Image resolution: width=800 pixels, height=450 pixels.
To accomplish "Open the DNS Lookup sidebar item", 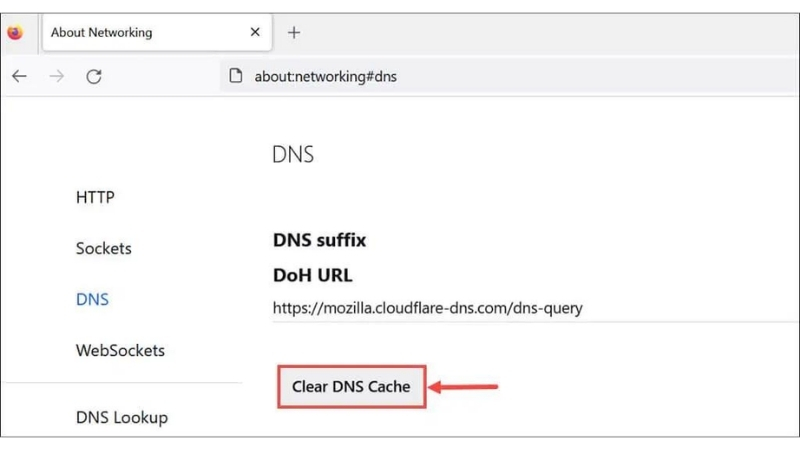I will (x=122, y=417).
